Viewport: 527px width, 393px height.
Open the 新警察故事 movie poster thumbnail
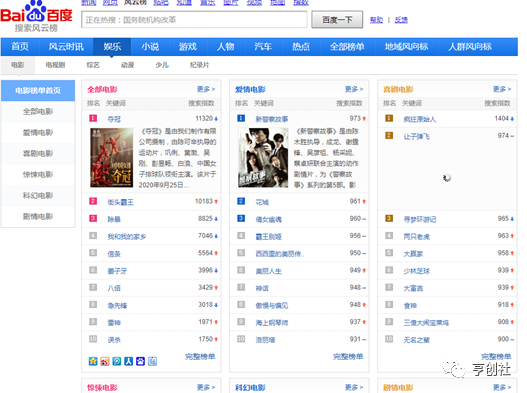coord(263,157)
